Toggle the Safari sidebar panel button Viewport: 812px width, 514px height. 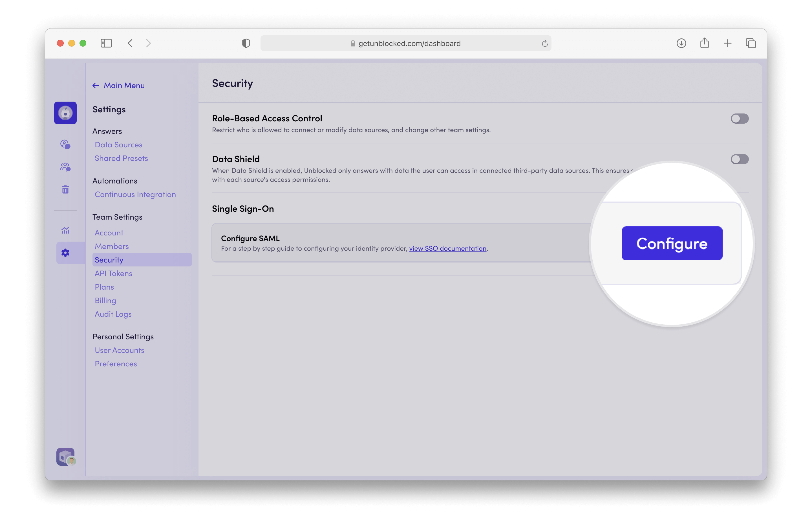[106, 43]
